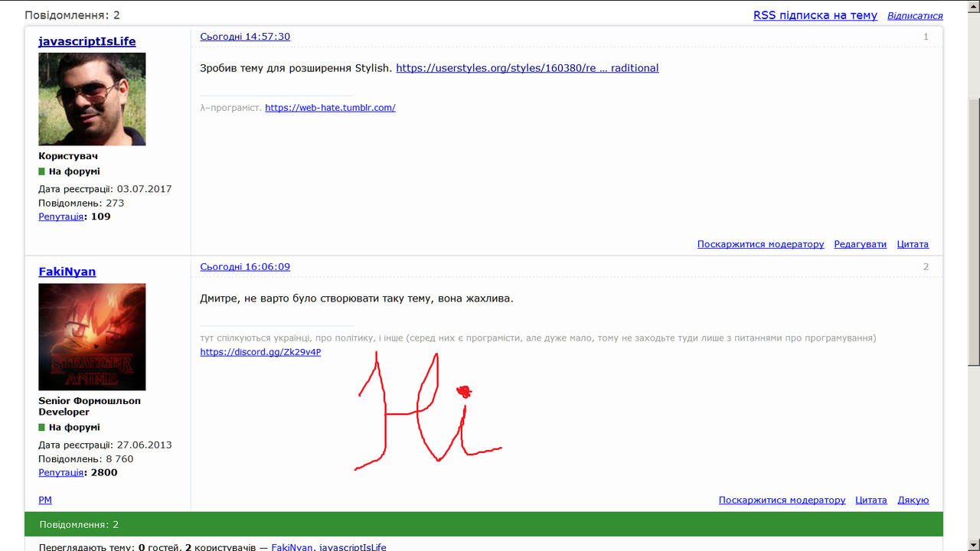Click 'Користувач' rank text
The image size is (980, 551).
pos(68,156)
